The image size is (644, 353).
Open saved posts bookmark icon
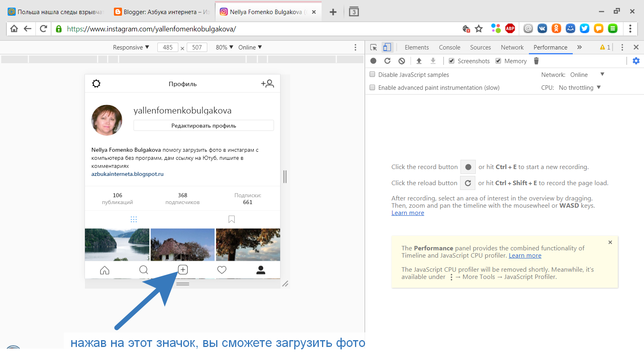231,219
